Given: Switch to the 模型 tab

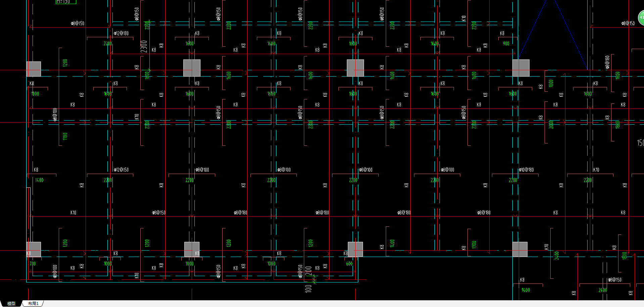Looking at the screenshot, I should pos(11,304).
